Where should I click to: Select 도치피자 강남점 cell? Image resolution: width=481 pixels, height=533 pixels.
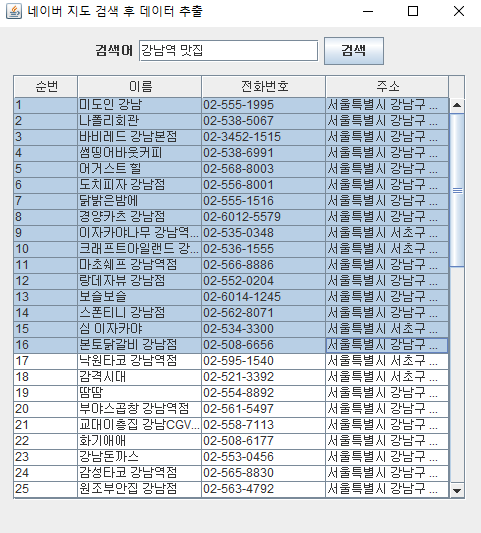(x=140, y=185)
